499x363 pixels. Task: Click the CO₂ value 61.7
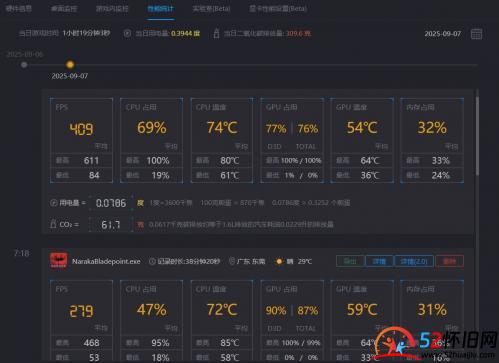pos(110,225)
